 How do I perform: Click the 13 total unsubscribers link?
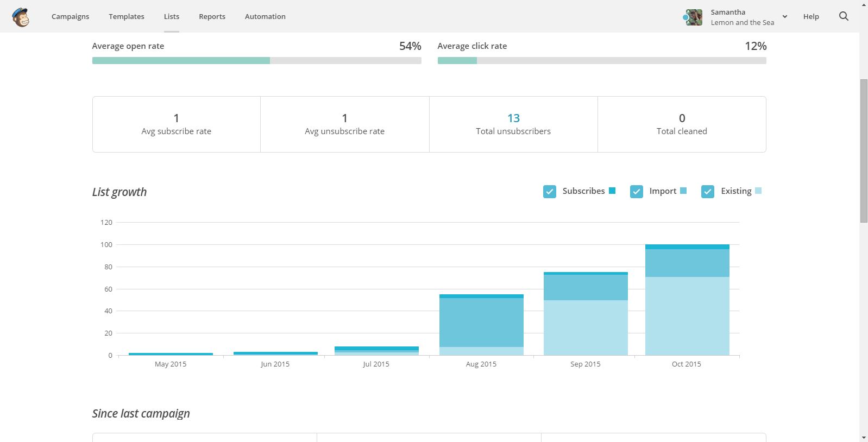[513, 118]
